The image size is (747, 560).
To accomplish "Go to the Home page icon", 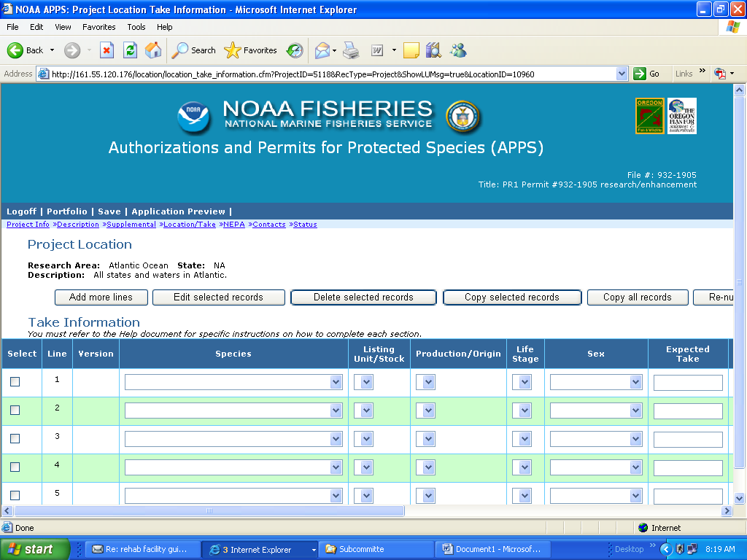I will 153,50.
